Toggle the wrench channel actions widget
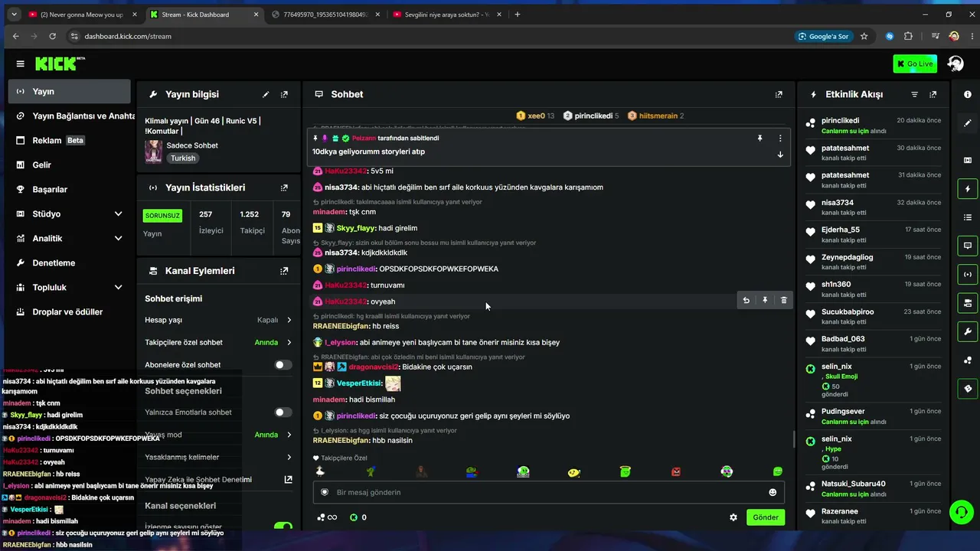Viewport: 980px width, 551px height. [x=968, y=331]
